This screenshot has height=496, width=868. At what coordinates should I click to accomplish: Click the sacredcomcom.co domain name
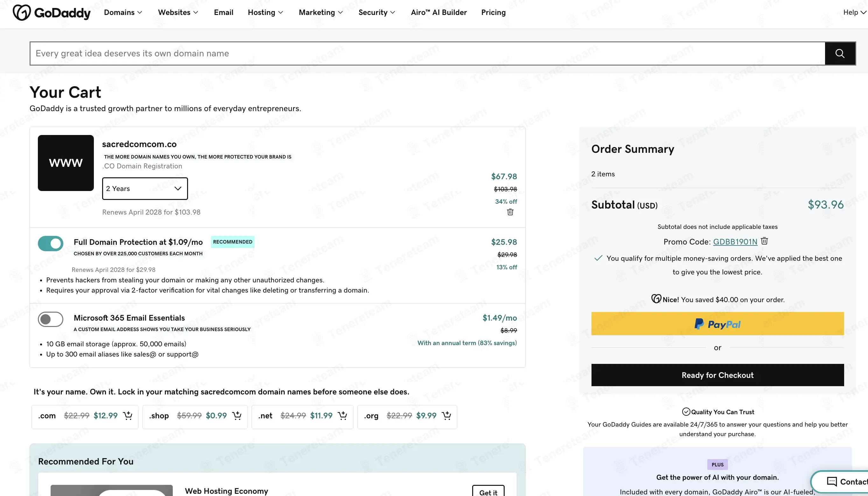(x=139, y=144)
